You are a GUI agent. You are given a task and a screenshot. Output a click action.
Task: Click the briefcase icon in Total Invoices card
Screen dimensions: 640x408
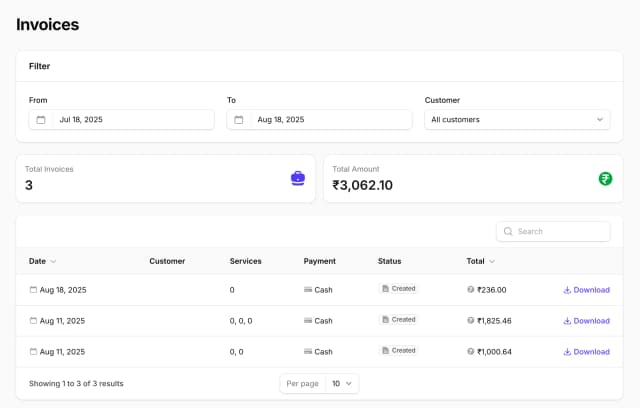[297, 178]
